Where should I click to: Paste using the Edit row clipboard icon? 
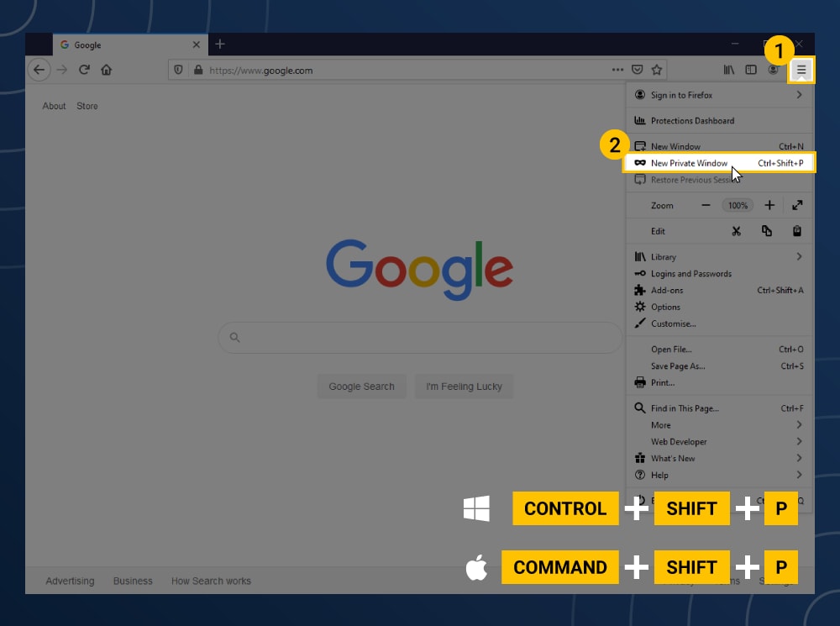pyautogui.click(x=797, y=231)
